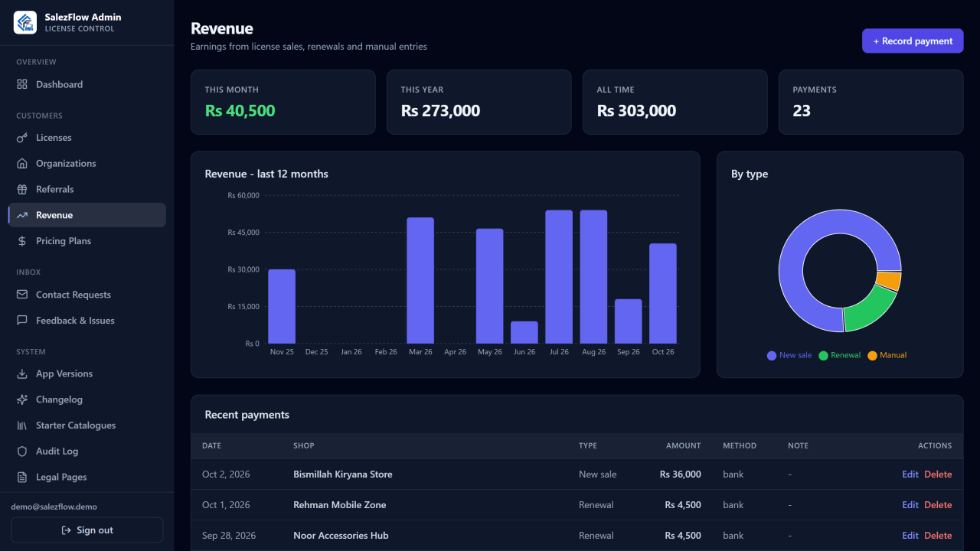Viewport: 980px width, 551px height.
Task: Click the May 26 revenue bar
Action: pos(490,286)
